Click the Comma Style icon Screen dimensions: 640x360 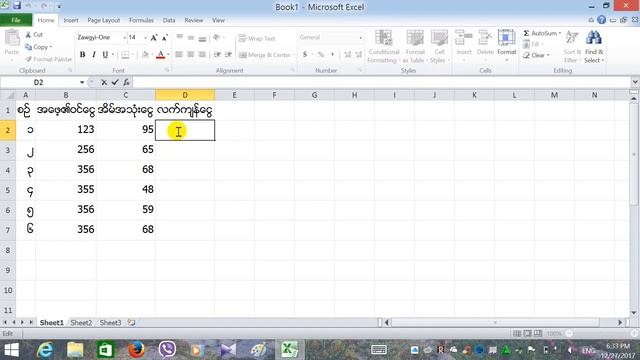point(332,55)
